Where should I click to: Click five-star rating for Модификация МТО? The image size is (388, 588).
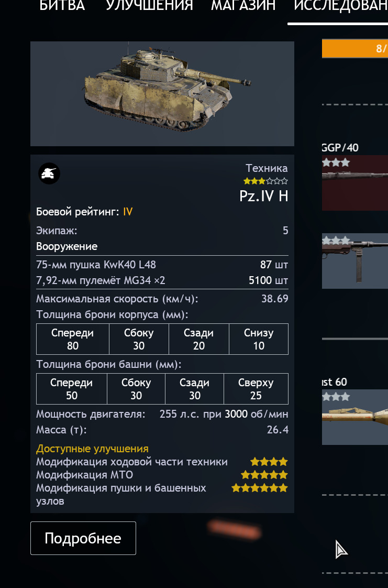[264, 475]
